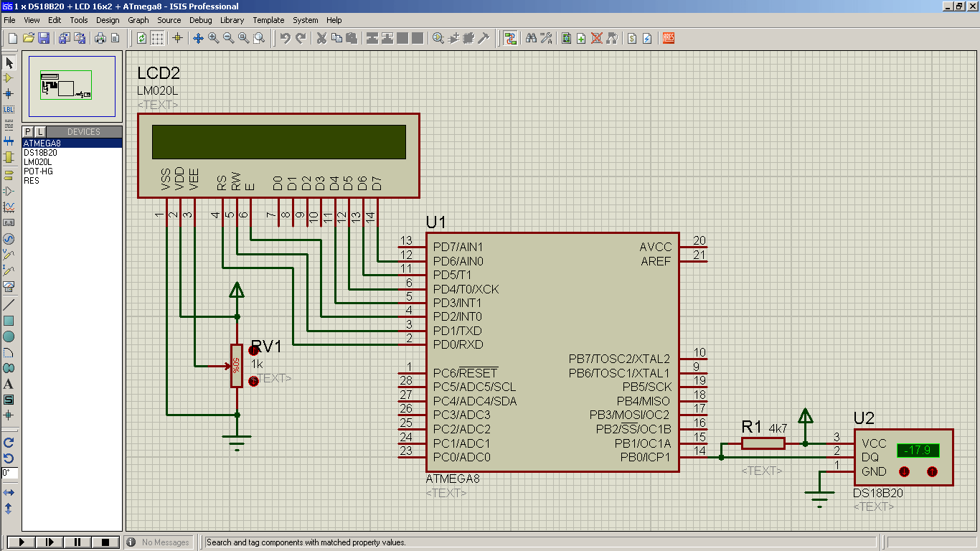The image size is (980, 551).
Task: Toggle the wire autorouter button
Action: pos(510,38)
